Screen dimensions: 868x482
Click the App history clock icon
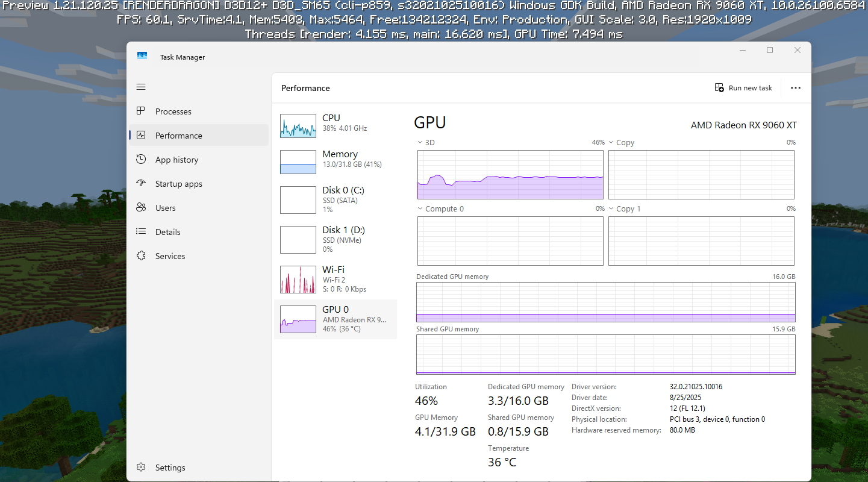click(141, 159)
